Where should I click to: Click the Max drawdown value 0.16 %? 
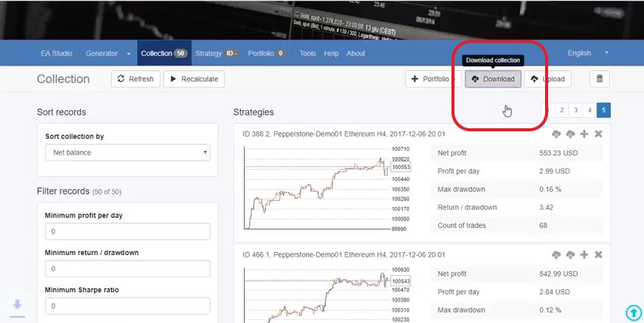point(550,189)
